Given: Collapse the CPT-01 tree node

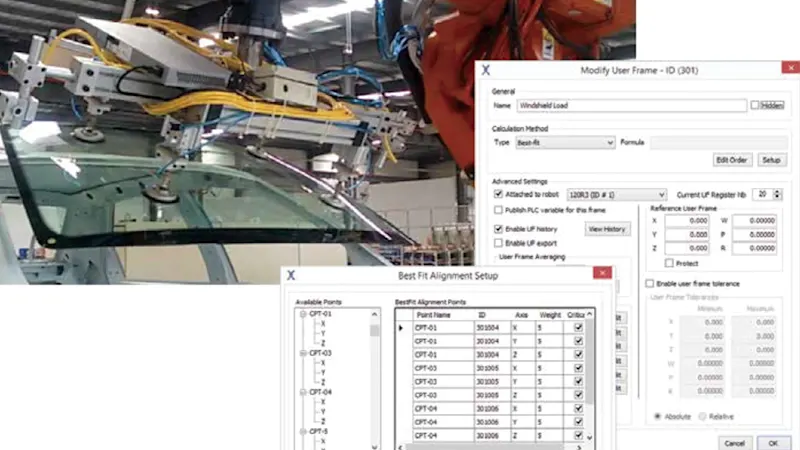Looking at the screenshot, I should click(x=303, y=314).
